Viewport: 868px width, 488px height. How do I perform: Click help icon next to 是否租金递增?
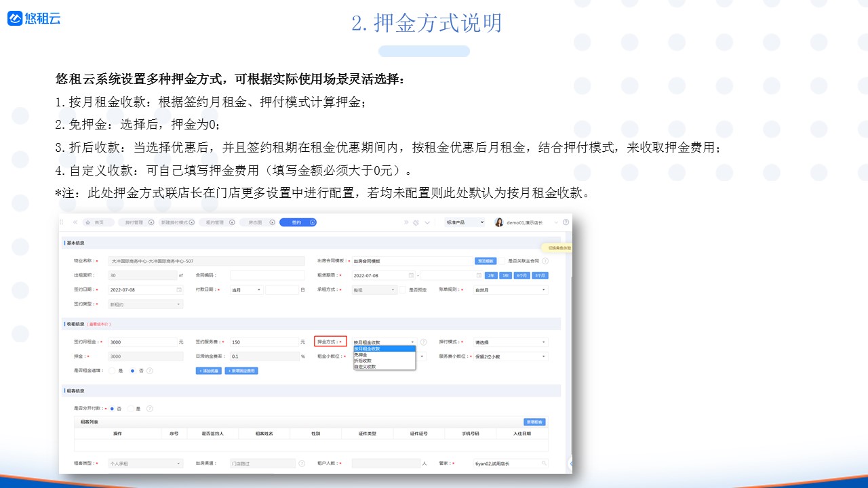[150, 371]
